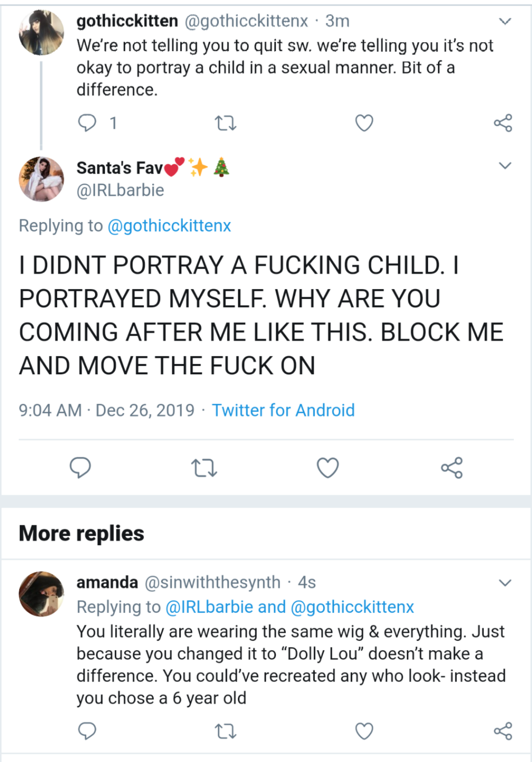Open gothicckitten's profile picture
532x762 pixels.
click(41, 33)
